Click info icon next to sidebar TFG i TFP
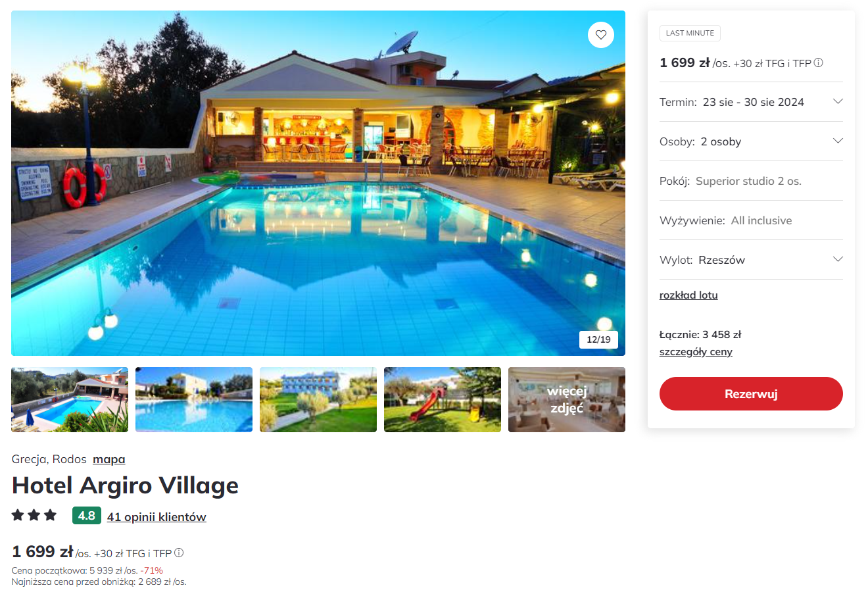Screen dimensions: 868x596 819,63
